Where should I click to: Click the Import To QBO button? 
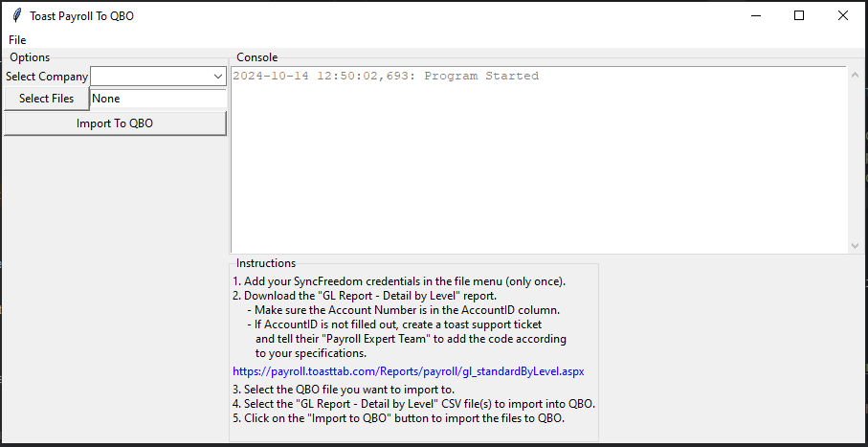click(115, 123)
